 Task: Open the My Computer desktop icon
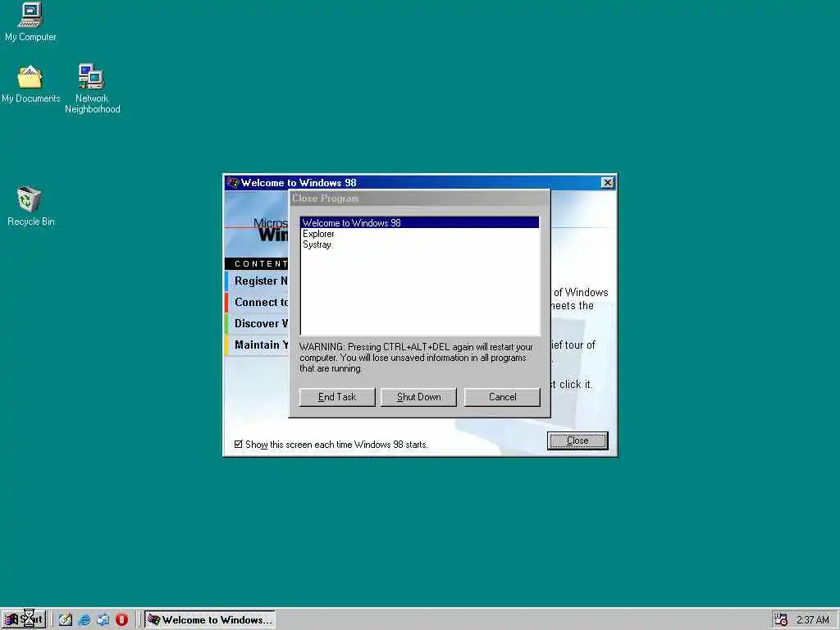tap(30, 21)
